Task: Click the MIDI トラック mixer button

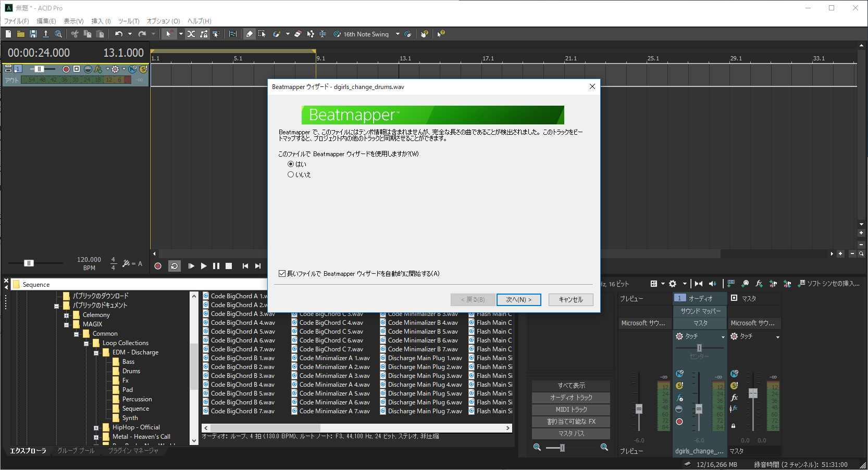Action: pos(571,410)
